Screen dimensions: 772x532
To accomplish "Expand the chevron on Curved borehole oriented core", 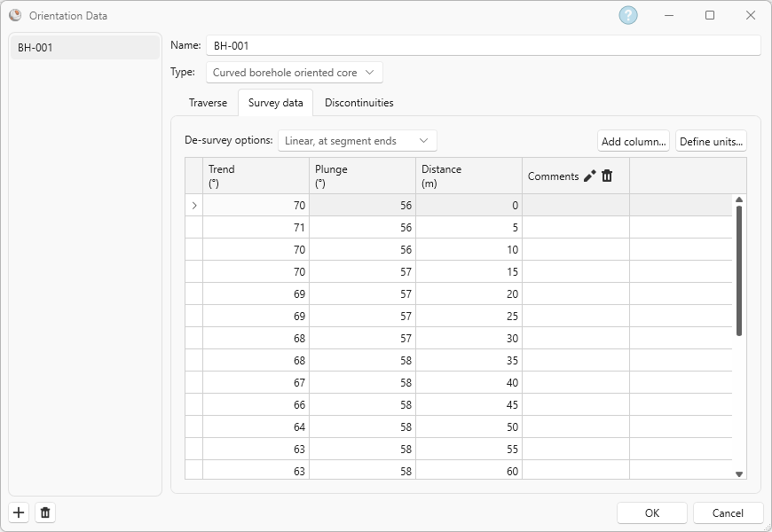I will tap(370, 72).
